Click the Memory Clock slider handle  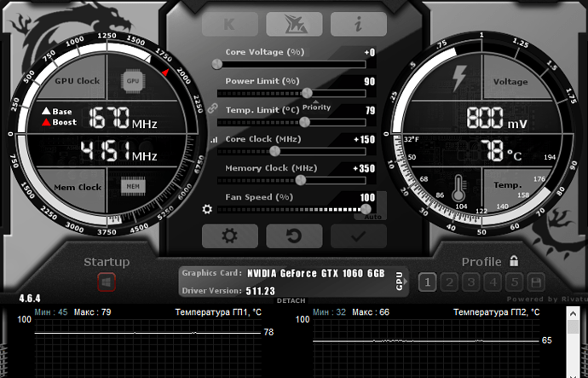point(300,181)
